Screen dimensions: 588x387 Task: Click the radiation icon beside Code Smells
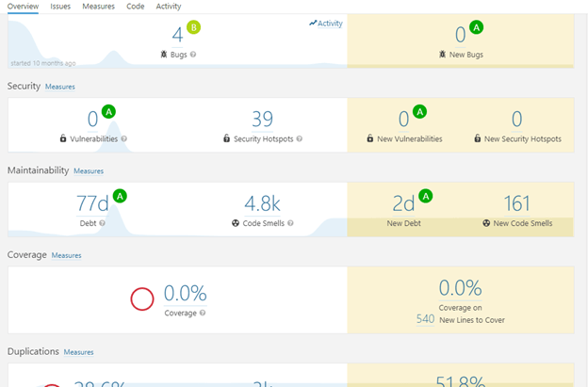pos(236,223)
